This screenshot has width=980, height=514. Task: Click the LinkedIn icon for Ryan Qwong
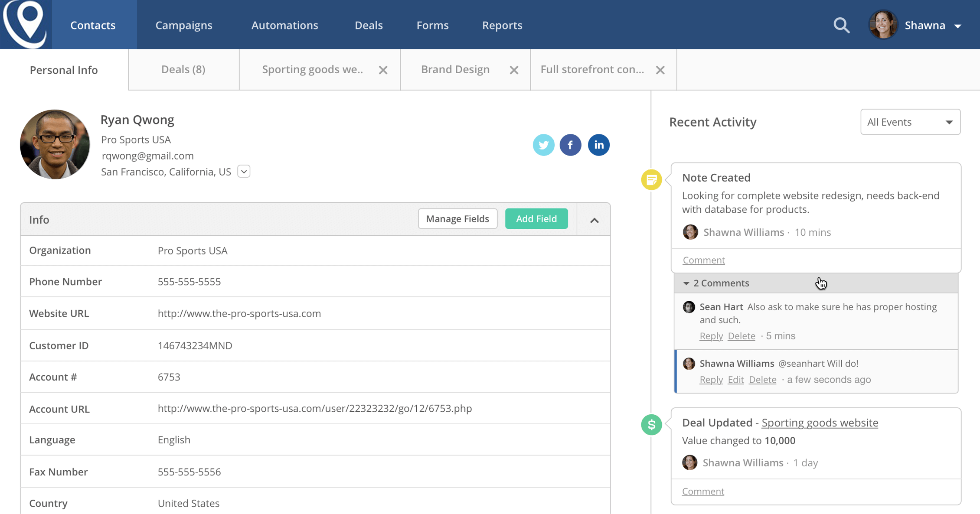tap(598, 145)
